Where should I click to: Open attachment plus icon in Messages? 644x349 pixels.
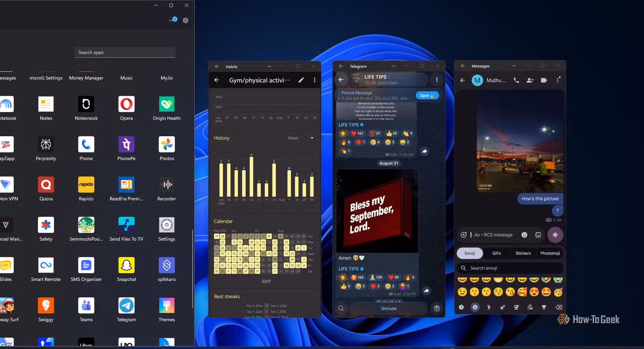464,235
